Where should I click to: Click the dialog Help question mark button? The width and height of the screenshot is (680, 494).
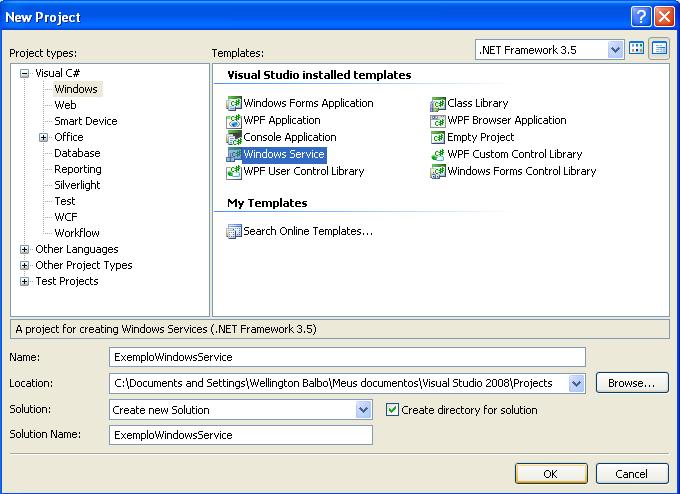641,17
